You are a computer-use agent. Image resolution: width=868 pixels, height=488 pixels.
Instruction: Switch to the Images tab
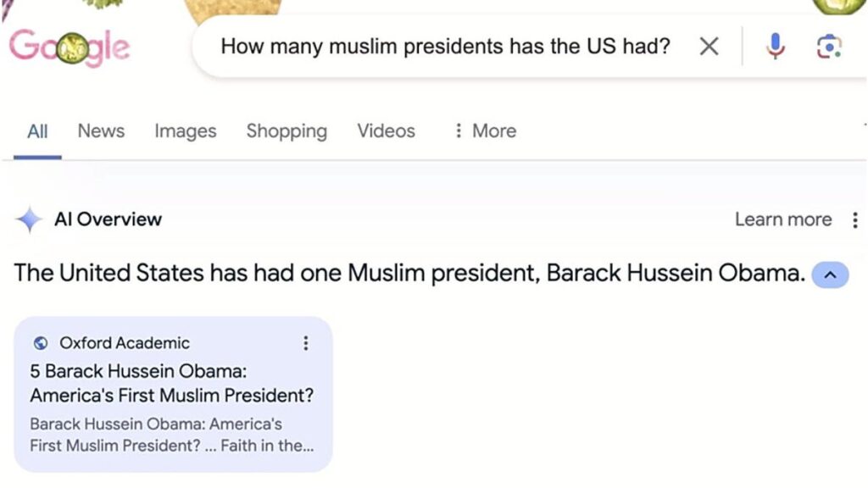point(185,131)
